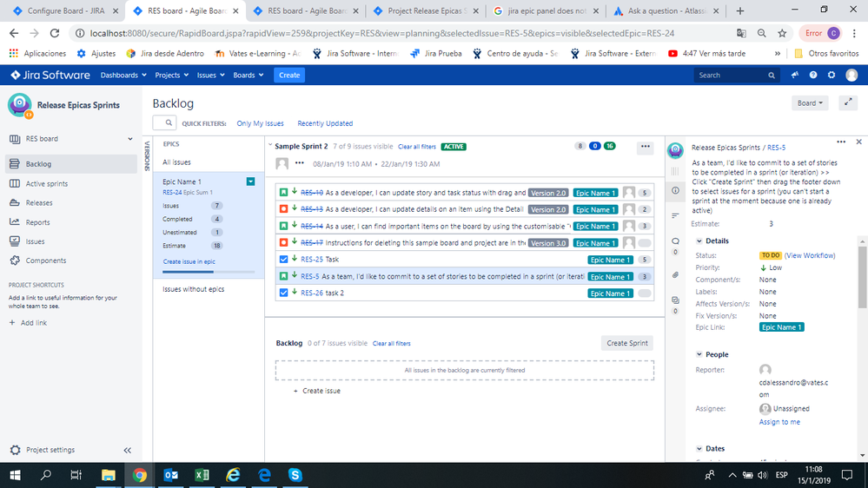
Task: Show comments section icon in detail panel
Action: (675, 241)
